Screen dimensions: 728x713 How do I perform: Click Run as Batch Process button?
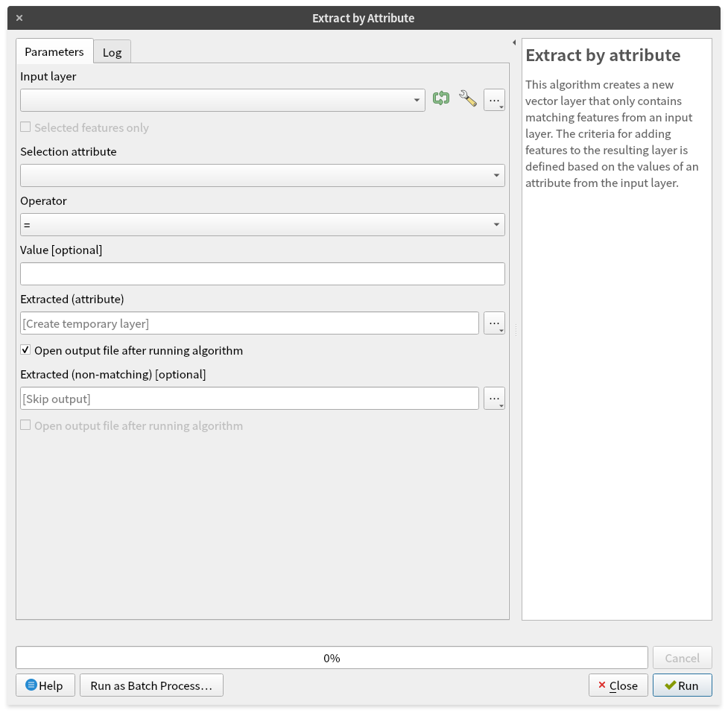point(151,685)
